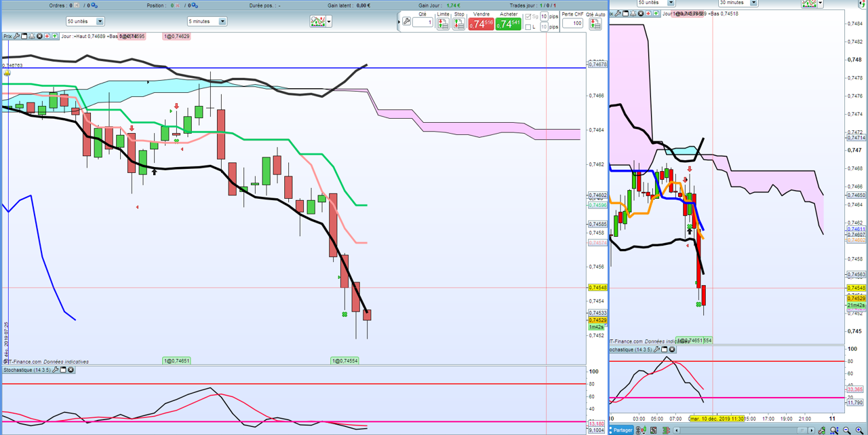Click the X circle icon in left Prix toolbar

(x=39, y=36)
